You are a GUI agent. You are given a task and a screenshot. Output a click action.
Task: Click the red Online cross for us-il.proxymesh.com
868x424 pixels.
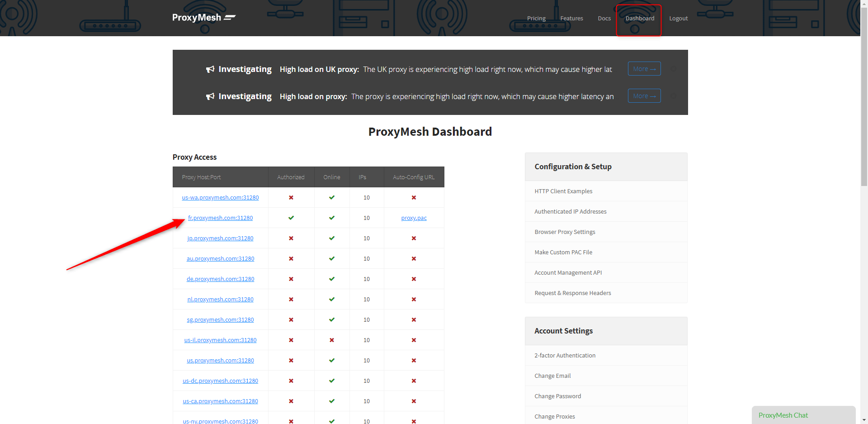pos(332,340)
